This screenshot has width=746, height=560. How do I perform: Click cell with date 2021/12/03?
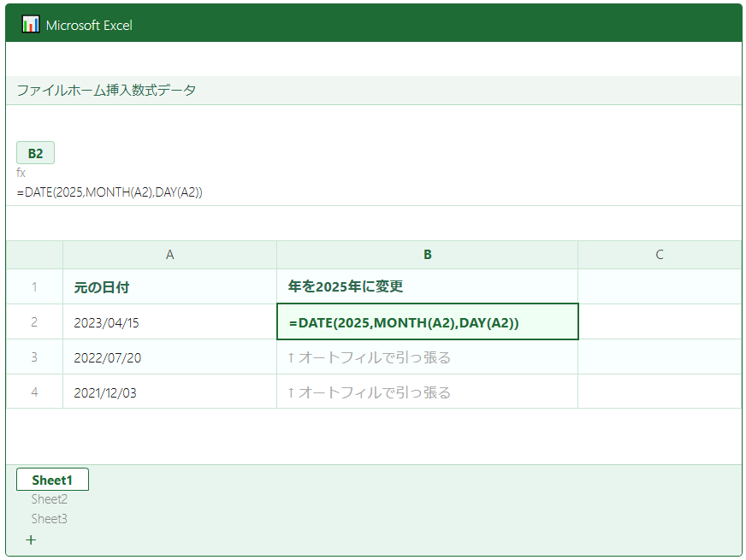tap(169, 392)
